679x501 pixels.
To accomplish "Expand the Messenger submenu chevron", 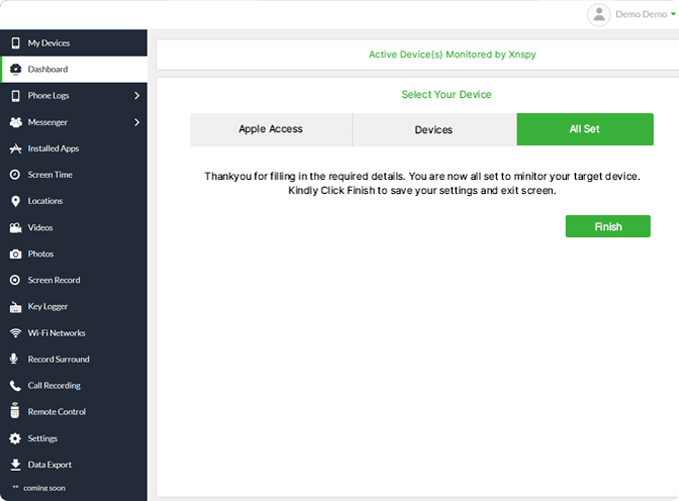I will coord(136,122).
